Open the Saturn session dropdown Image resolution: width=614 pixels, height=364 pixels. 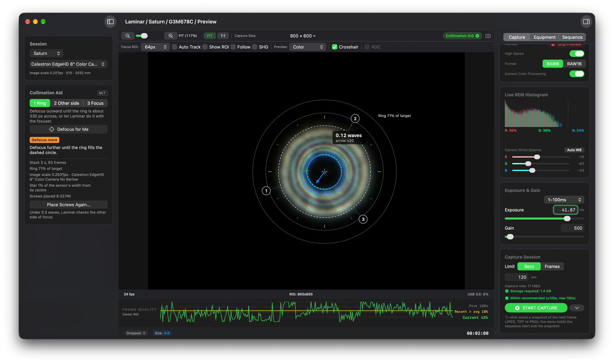click(x=46, y=53)
